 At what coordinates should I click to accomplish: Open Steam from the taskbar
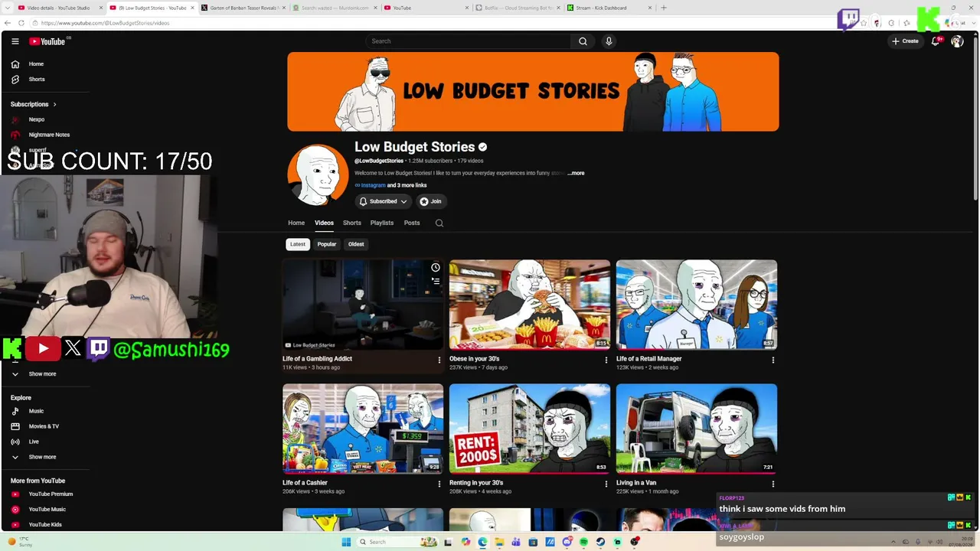600,542
